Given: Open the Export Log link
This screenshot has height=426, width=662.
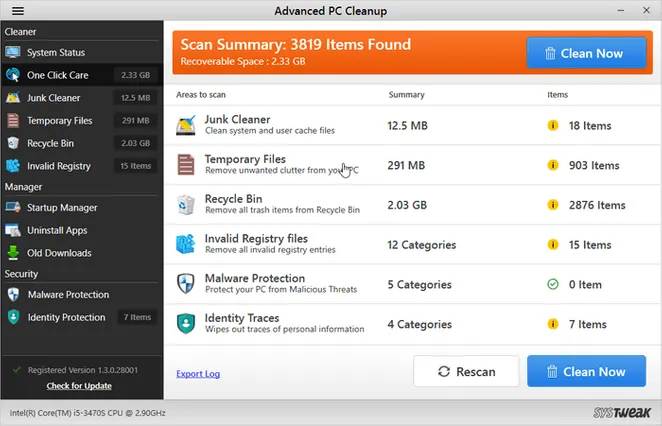Looking at the screenshot, I should pos(198,374).
